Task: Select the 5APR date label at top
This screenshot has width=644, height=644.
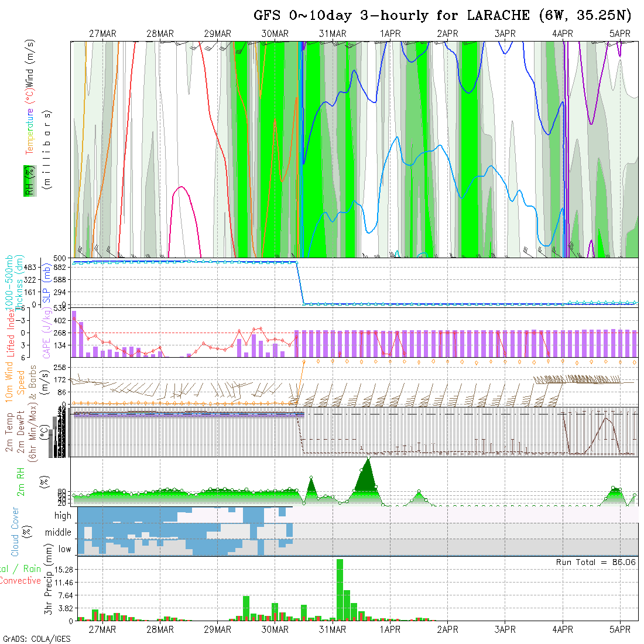Action: [x=619, y=34]
